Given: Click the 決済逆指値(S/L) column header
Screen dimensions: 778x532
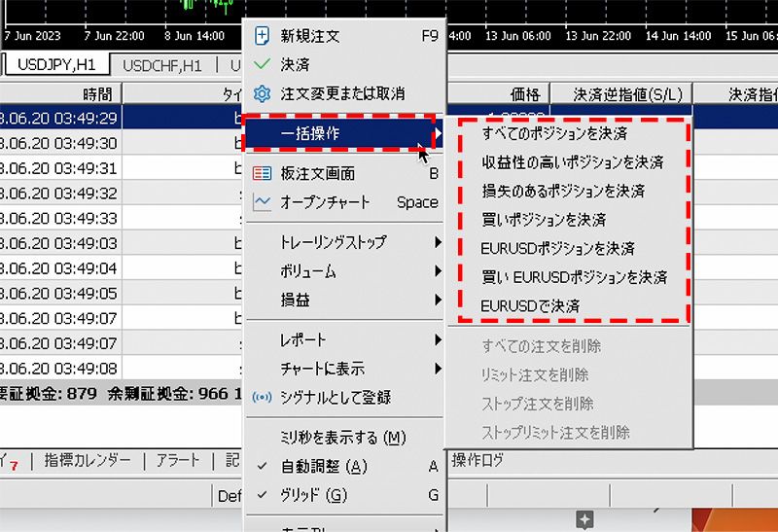Looking at the screenshot, I should pos(627,94).
